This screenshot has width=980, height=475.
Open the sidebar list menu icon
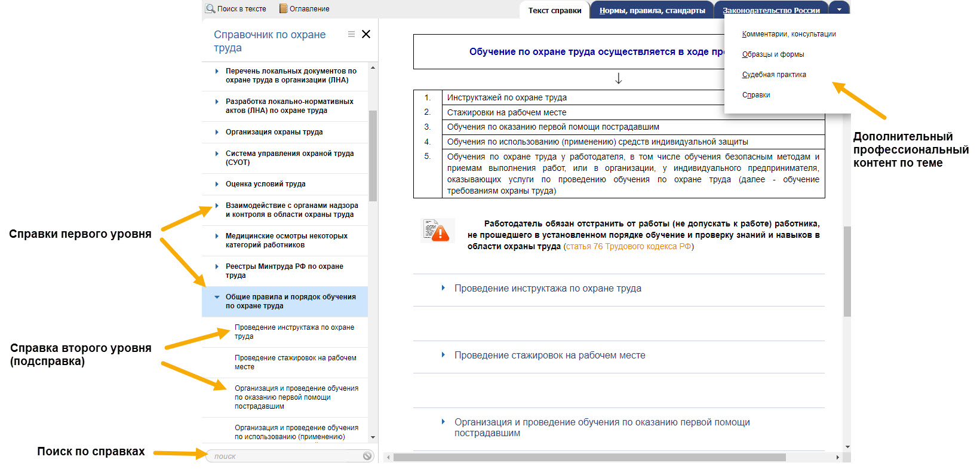351,35
